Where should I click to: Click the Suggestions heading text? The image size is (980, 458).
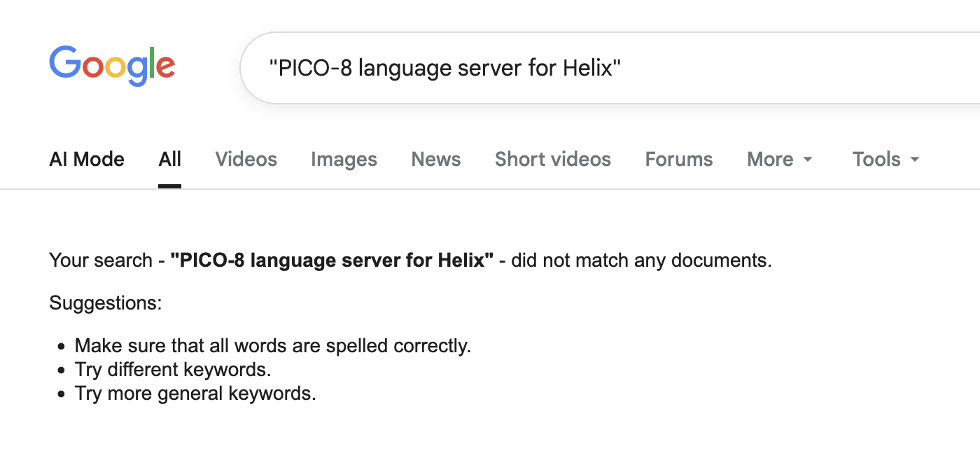pyautogui.click(x=105, y=303)
